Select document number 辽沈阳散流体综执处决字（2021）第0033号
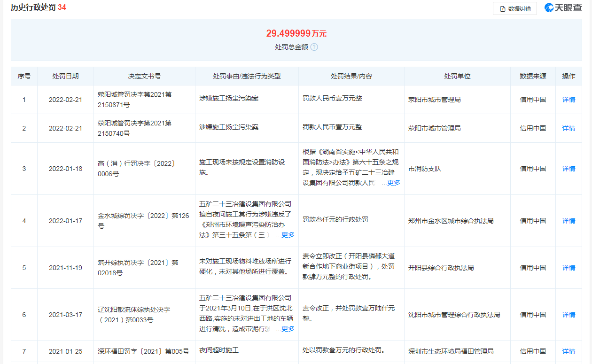592x364 pixels. coord(134,315)
